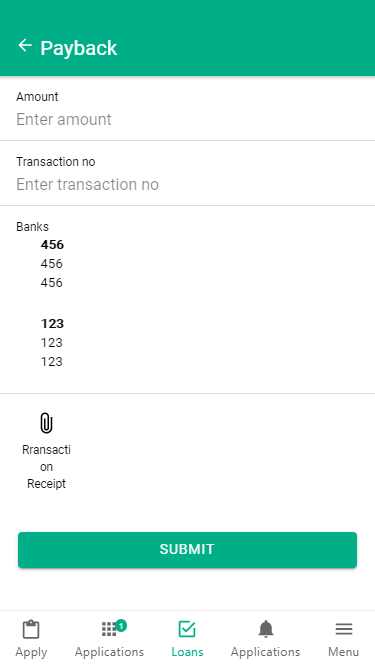Screen dimensions: 375x667
Task: Click the paperclip attachment icon
Action: click(46, 423)
